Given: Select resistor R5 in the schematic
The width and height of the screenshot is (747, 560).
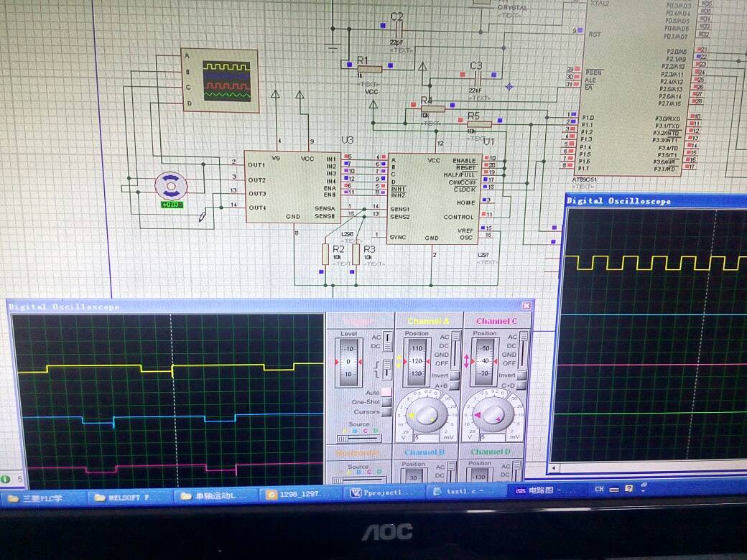Looking at the screenshot, I should pos(479,124).
